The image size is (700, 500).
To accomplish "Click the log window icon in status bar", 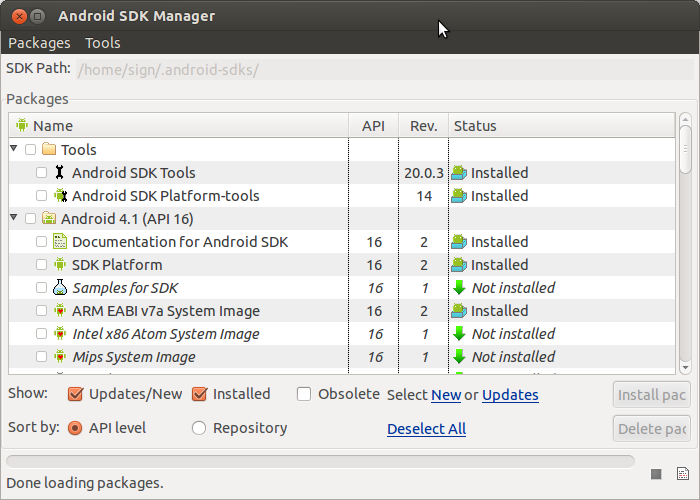I will click(683, 473).
